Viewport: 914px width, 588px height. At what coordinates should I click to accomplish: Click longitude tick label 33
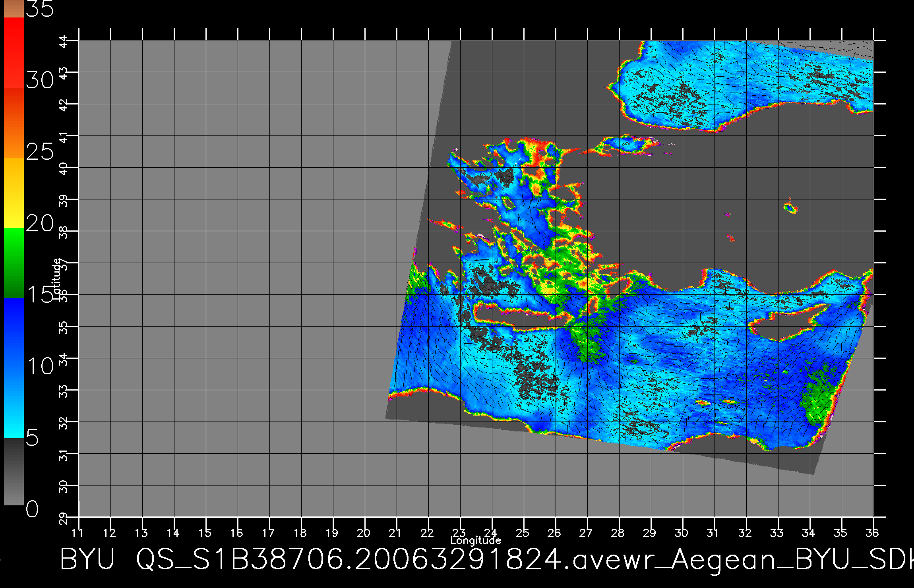click(x=777, y=533)
